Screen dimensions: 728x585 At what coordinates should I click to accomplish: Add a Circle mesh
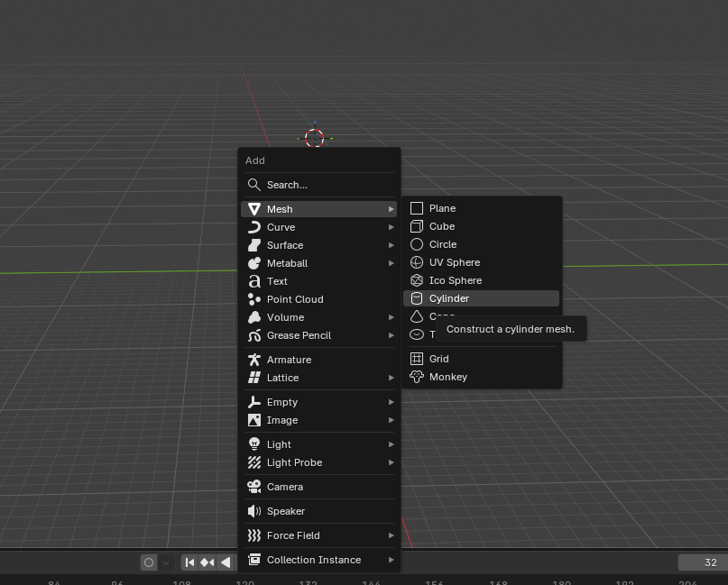click(x=482, y=244)
